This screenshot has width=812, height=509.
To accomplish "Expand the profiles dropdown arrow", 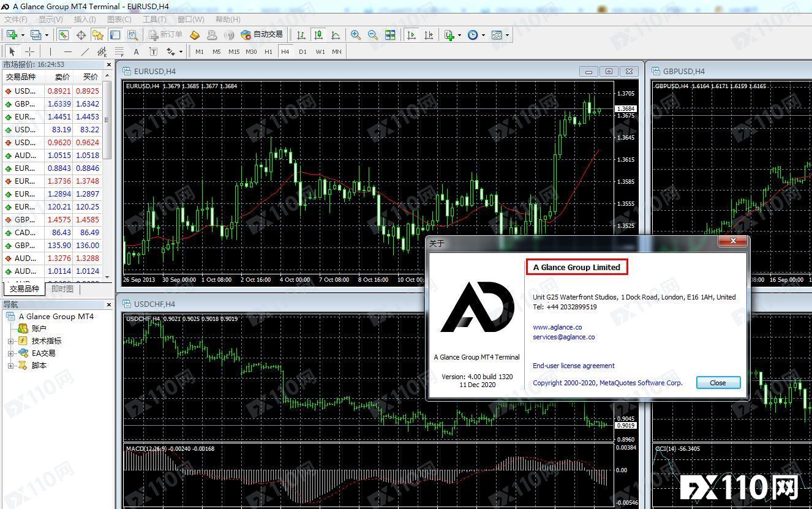I will (47, 35).
